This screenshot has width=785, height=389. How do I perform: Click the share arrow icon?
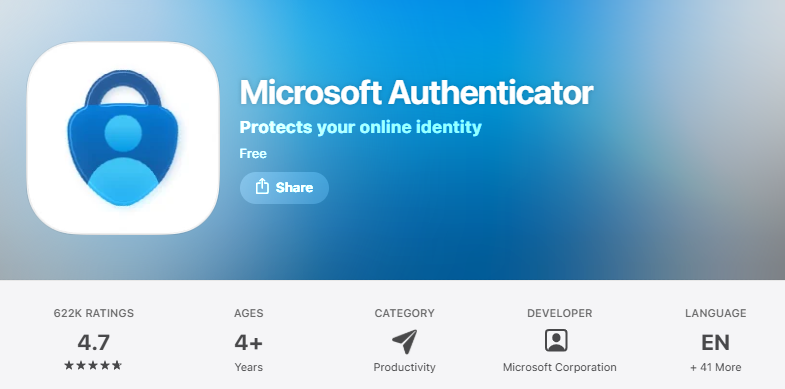pyautogui.click(x=262, y=187)
